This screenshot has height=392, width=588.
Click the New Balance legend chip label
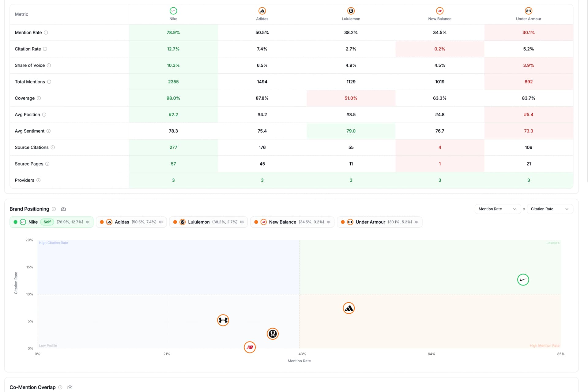(283, 222)
